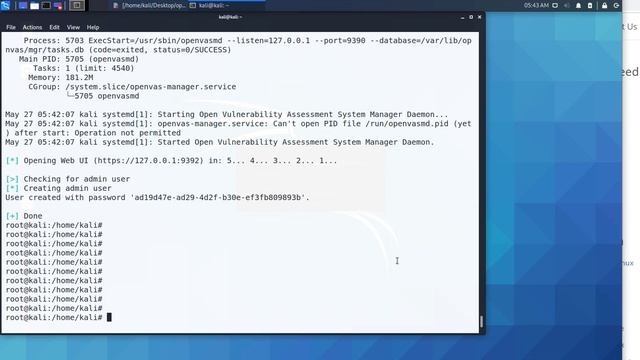The height and width of the screenshot is (360, 640).
Task: Click the network status tray icon
Action: point(555,5)
